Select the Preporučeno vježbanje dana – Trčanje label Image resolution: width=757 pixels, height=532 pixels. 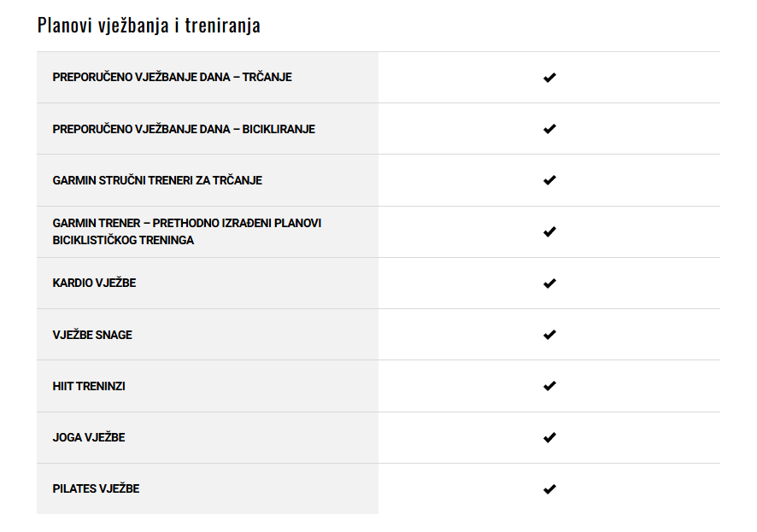coord(172,77)
